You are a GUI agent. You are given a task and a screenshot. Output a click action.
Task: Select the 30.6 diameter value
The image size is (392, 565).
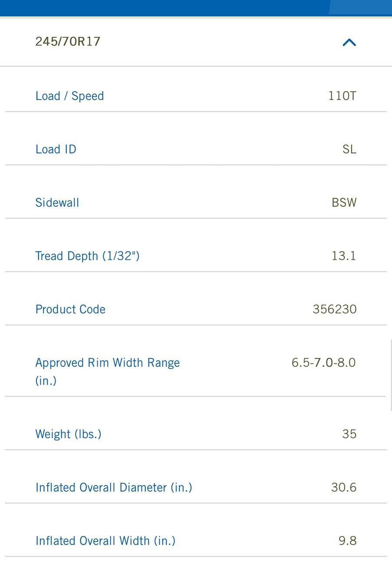(x=343, y=488)
